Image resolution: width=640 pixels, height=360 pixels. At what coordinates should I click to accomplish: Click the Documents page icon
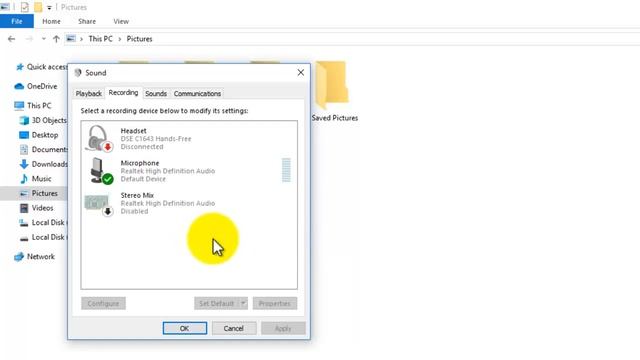pyautogui.click(x=24, y=150)
